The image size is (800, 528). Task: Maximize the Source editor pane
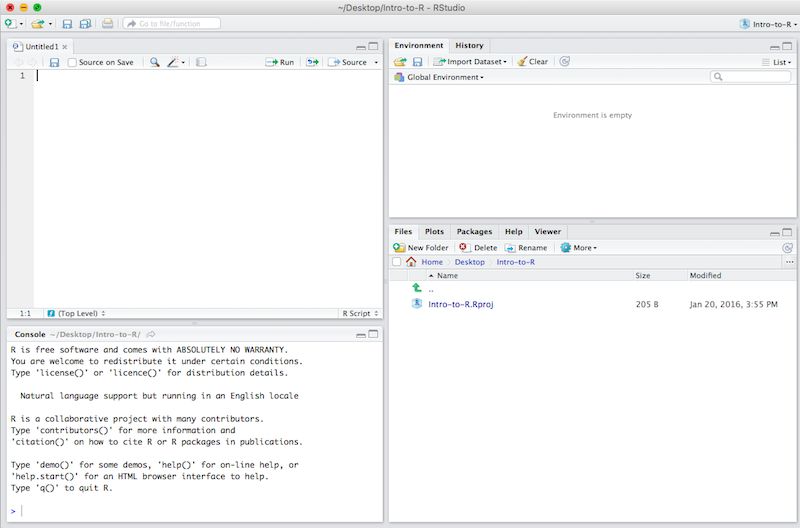[x=373, y=46]
